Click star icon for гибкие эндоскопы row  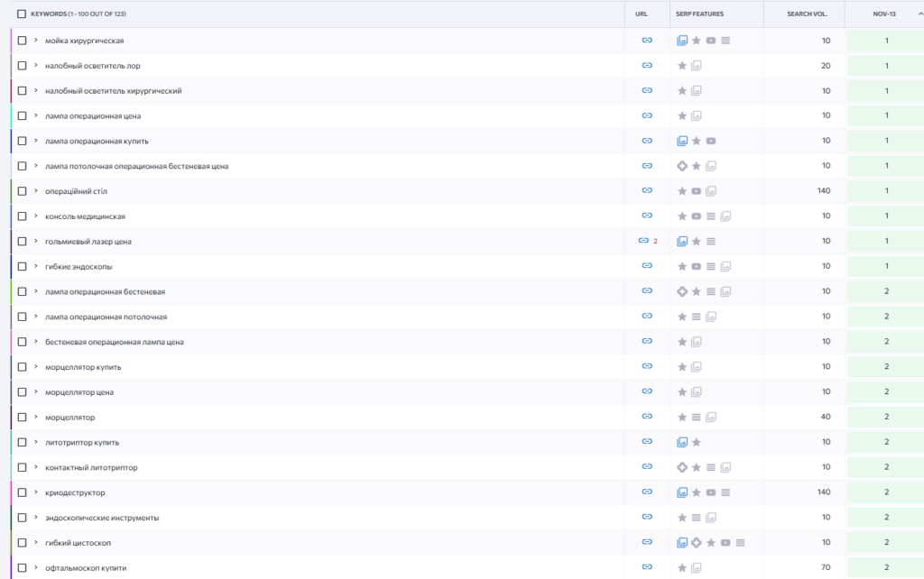click(x=682, y=266)
